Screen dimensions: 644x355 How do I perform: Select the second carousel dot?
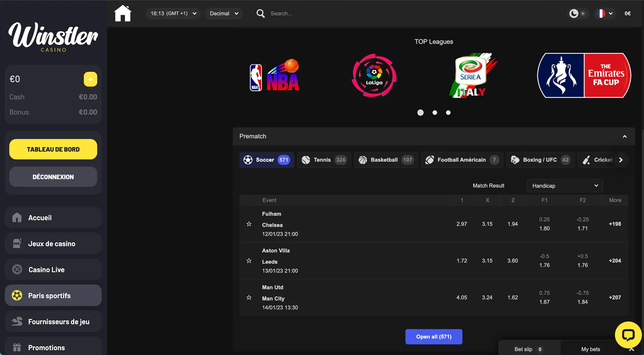435,113
